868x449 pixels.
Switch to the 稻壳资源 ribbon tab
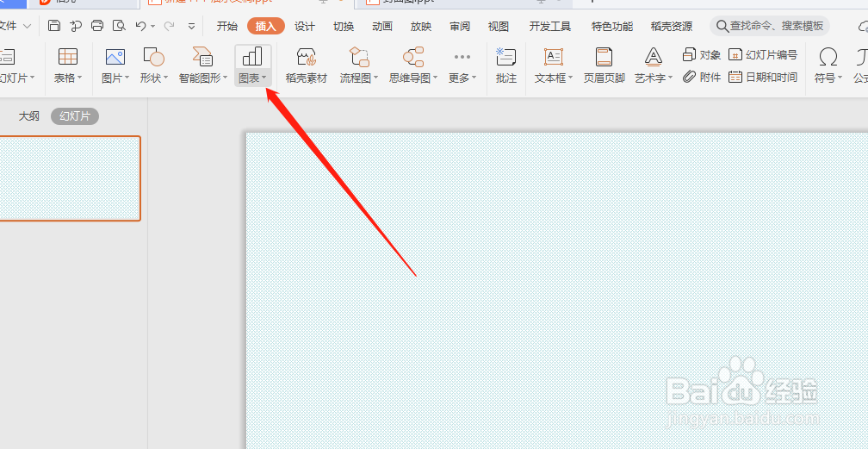(672, 26)
